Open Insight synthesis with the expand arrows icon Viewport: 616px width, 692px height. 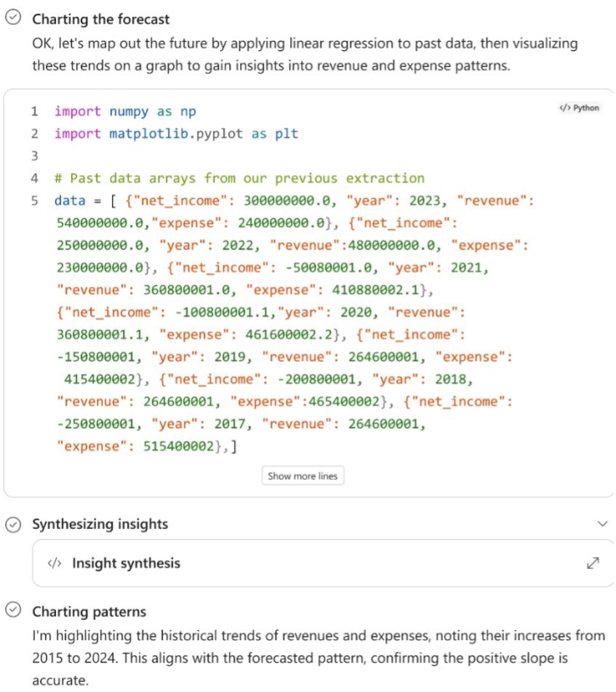[x=593, y=563]
